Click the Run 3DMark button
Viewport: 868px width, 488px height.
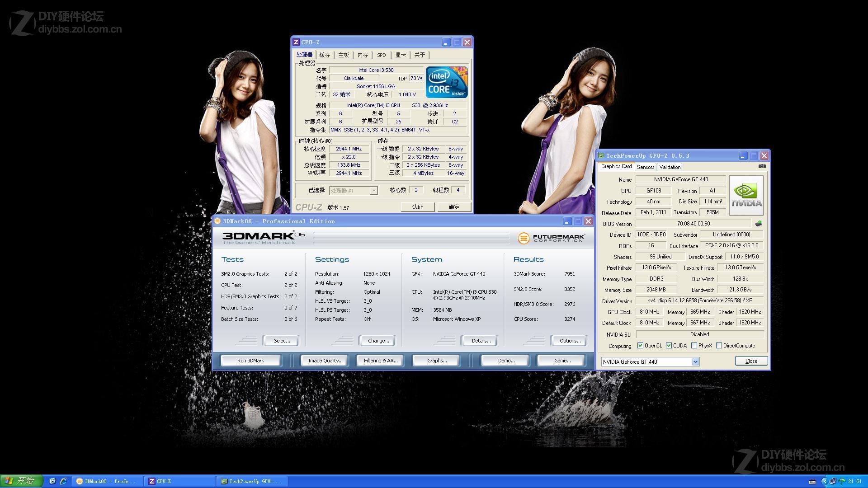tap(250, 361)
